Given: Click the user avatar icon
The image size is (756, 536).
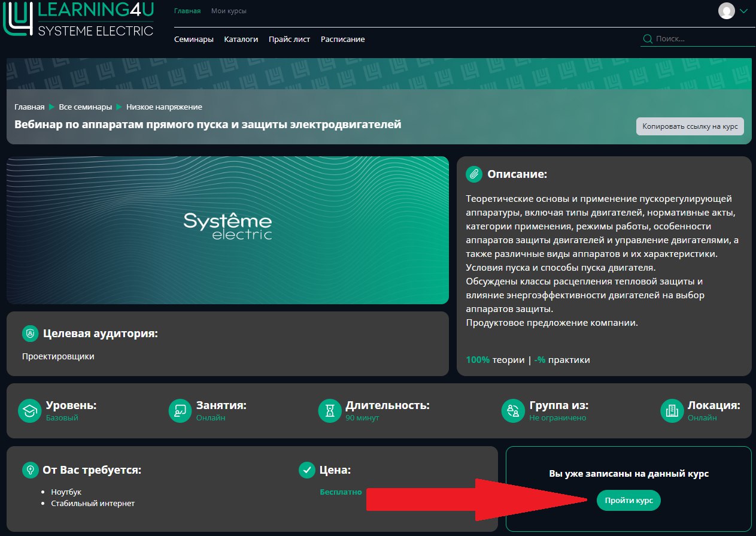Looking at the screenshot, I should (726, 11).
